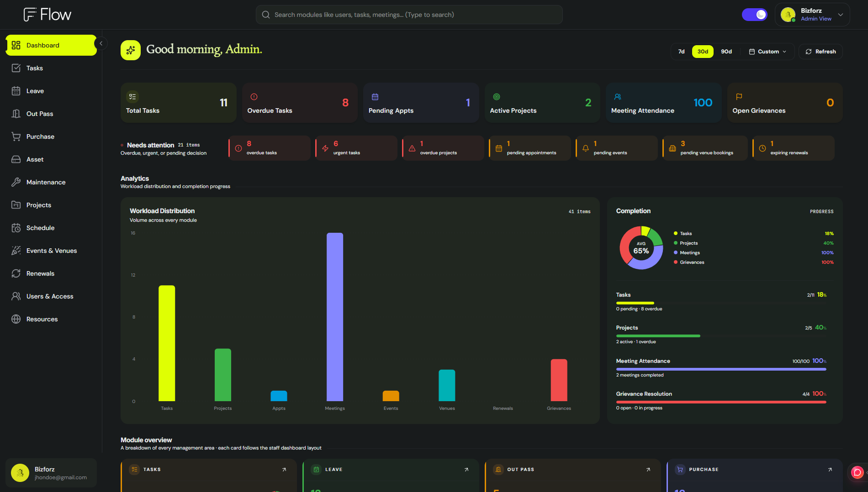
Task: Click the urgent tasks lightning icon
Action: click(325, 148)
